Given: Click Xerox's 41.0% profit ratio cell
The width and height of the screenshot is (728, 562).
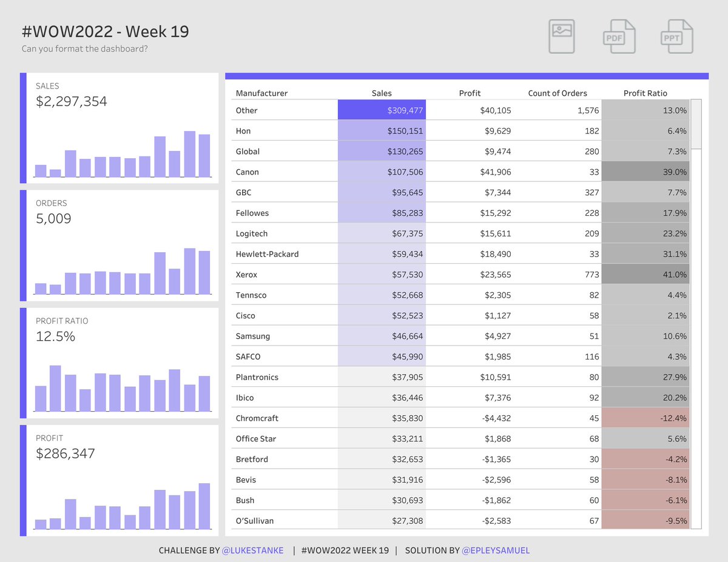Looking at the screenshot, I should tap(645, 275).
